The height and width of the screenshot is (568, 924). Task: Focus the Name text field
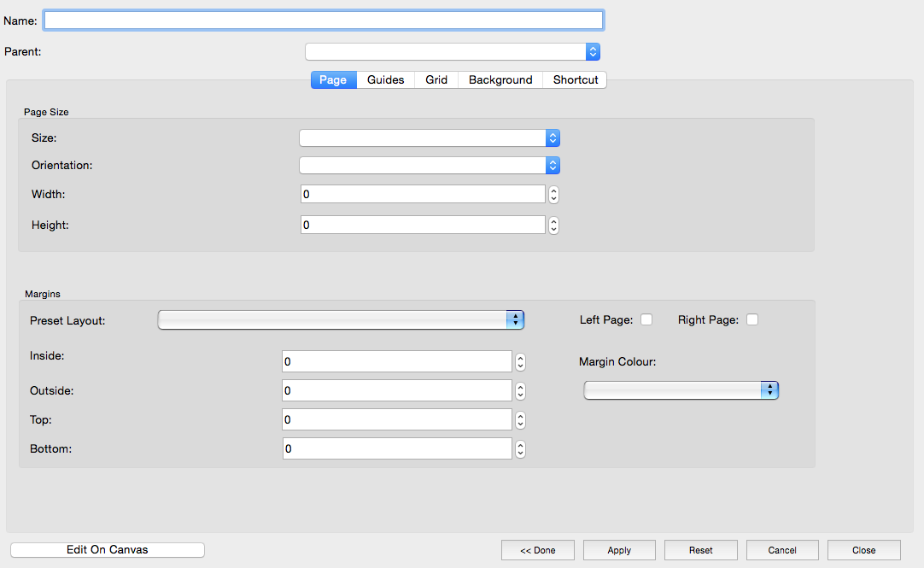(x=324, y=20)
